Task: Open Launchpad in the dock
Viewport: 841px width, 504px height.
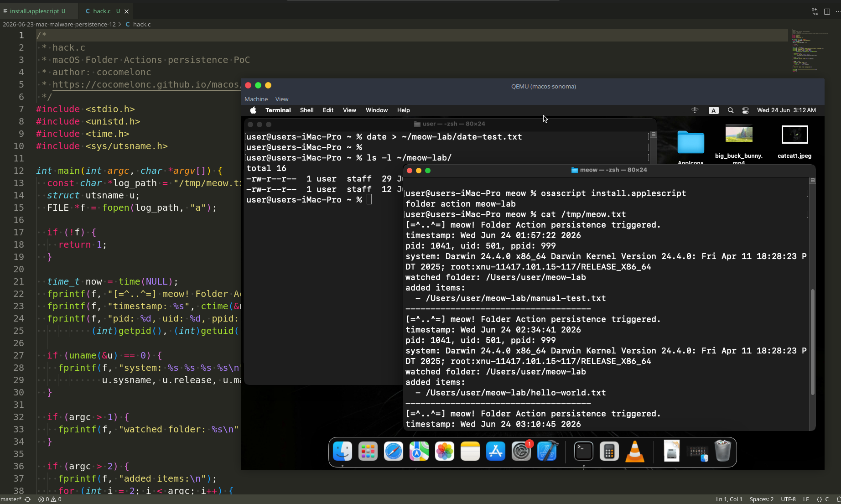Action: [368, 452]
